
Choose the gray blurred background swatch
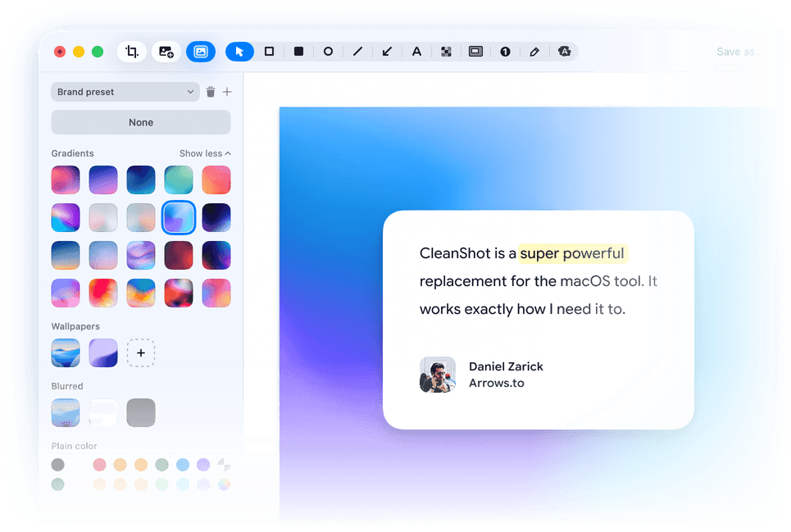[141, 412]
